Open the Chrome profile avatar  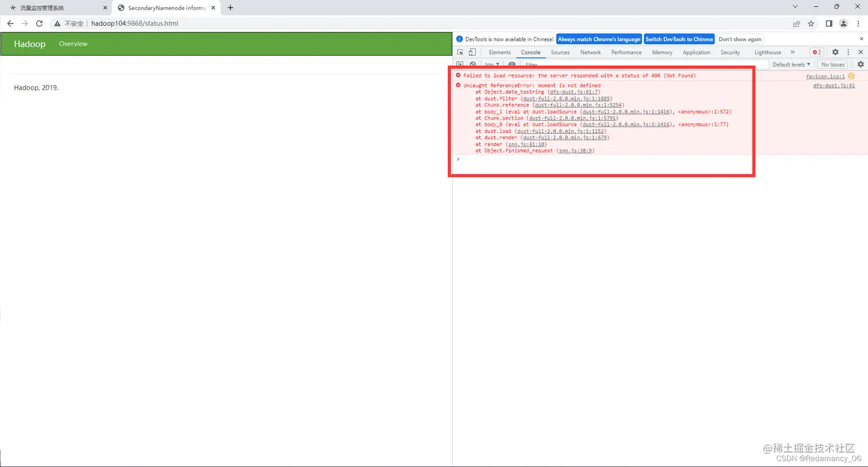tap(843, 24)
